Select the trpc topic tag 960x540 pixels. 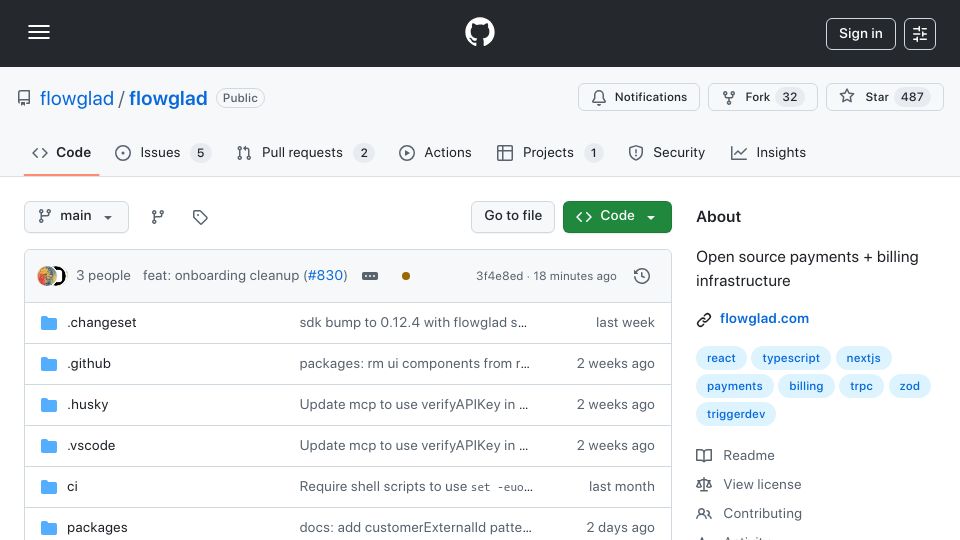coord(861,386)
